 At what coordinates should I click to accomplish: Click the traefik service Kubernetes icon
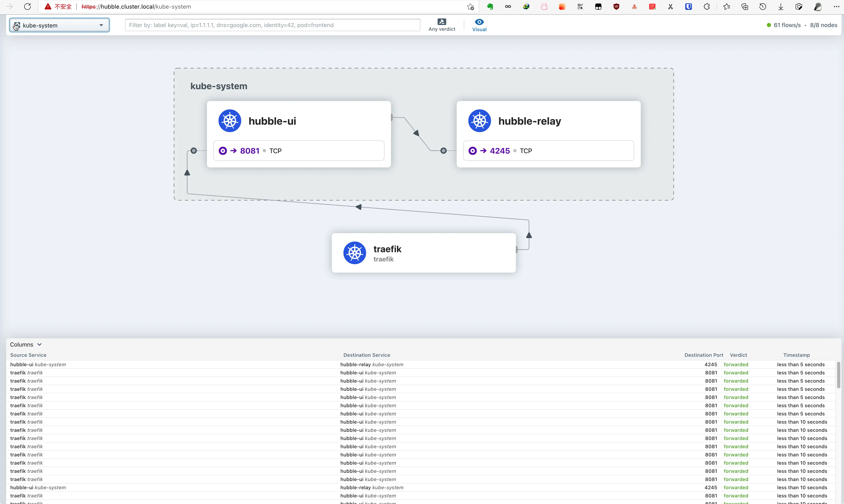(355, 253)
